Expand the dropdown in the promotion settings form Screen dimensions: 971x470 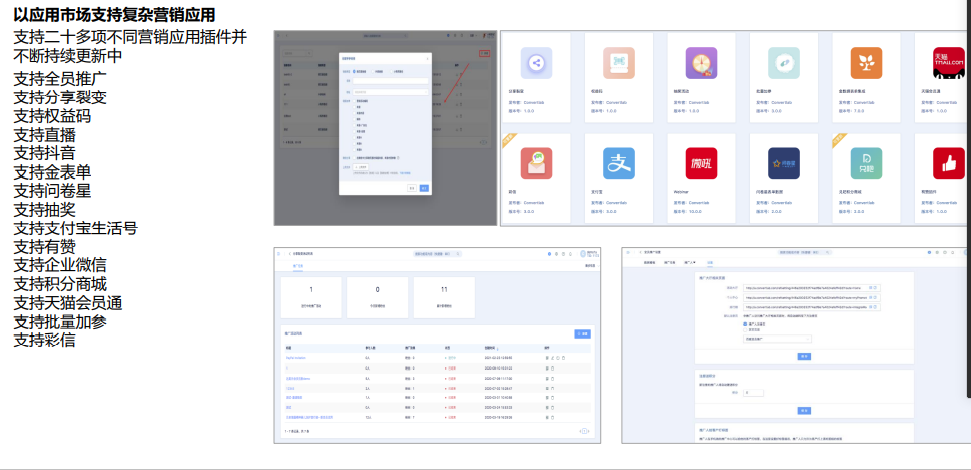coord(777,339)
